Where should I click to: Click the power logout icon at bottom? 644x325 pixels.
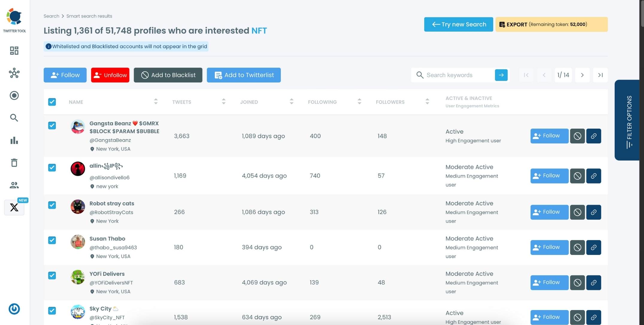pos(14,309)
